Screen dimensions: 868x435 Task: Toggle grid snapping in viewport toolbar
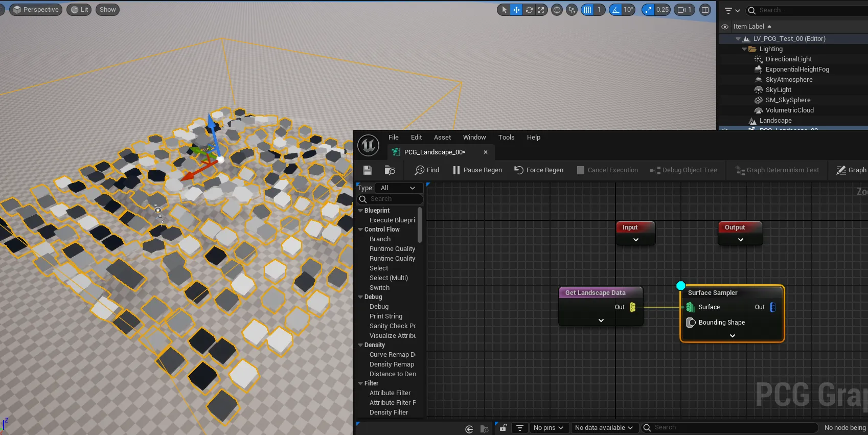point(588,10)
